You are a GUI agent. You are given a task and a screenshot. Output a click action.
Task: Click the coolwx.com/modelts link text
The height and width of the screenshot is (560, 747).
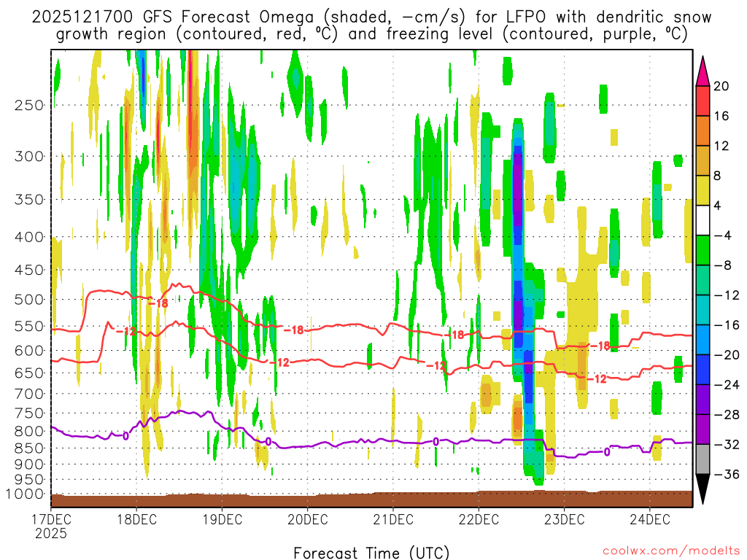(671, 551)
